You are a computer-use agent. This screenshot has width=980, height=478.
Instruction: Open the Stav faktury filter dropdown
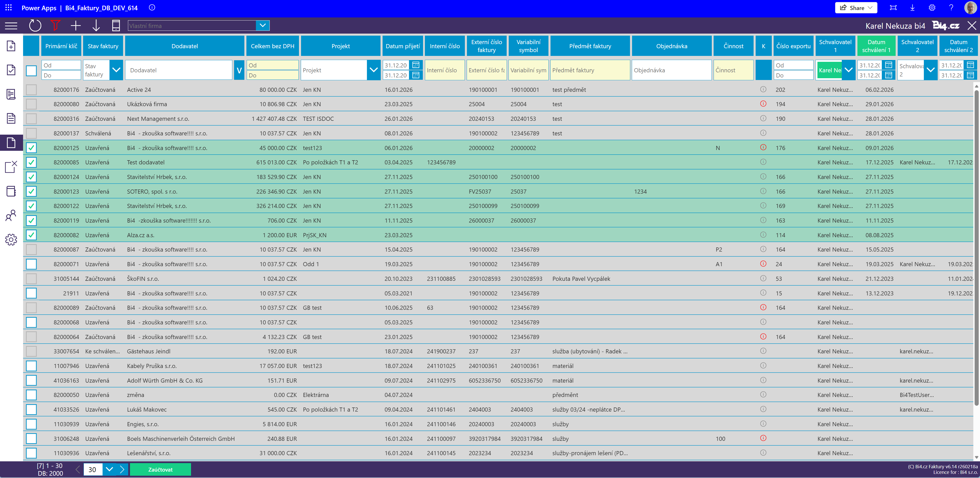point(116,70)
